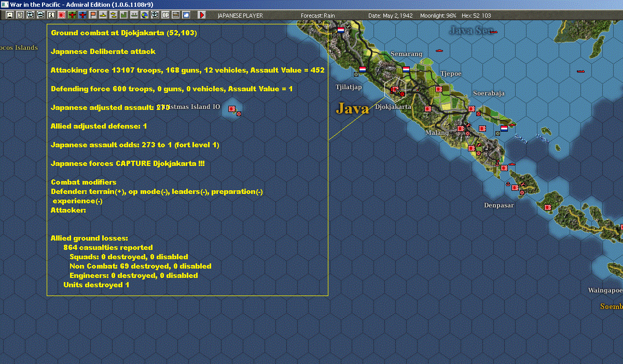Click the Waingapoe label on the map

tap(605, 290)
